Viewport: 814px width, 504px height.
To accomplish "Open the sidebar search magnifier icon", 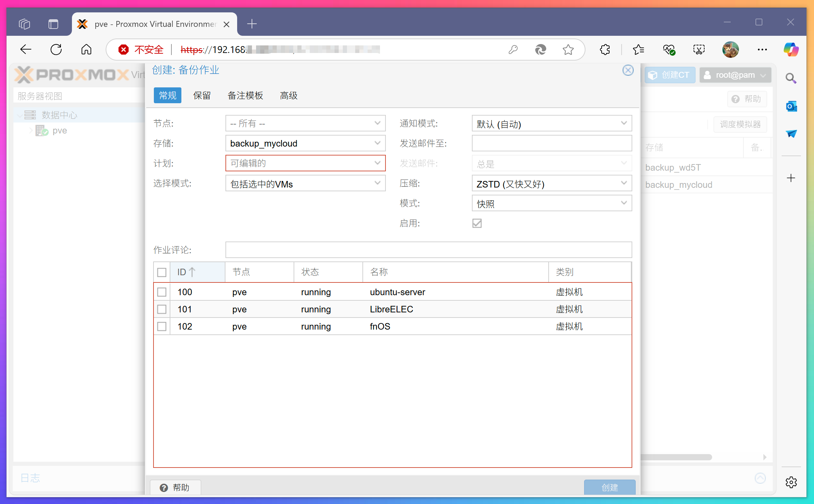I will [791, 78].
